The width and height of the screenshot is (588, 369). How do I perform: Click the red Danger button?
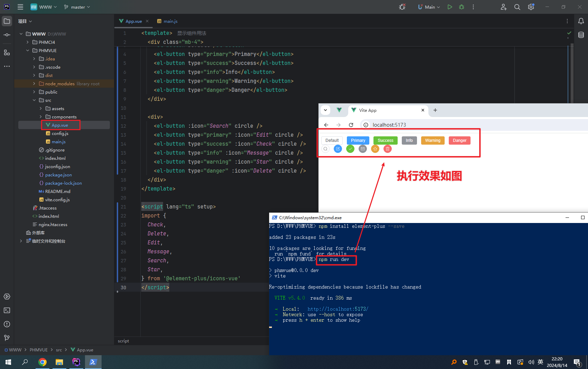tap(460, 140)
